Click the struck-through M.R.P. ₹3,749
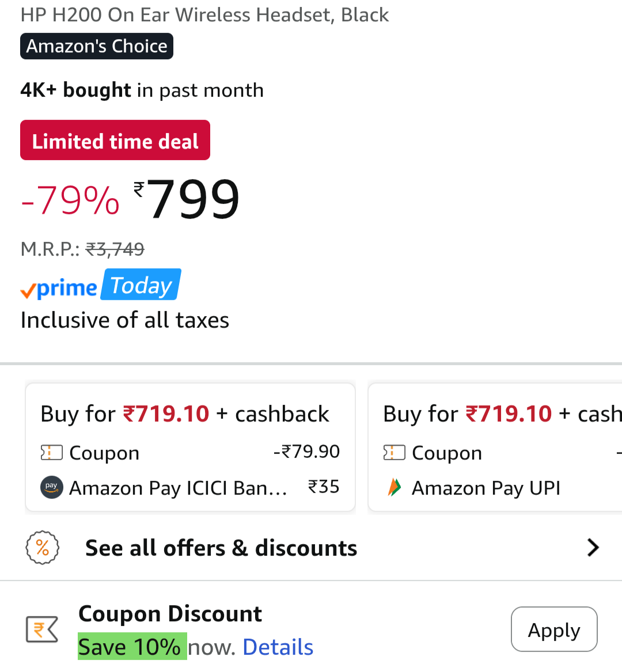The height and width of the screenshot is (672, 622). pos(115,249)
